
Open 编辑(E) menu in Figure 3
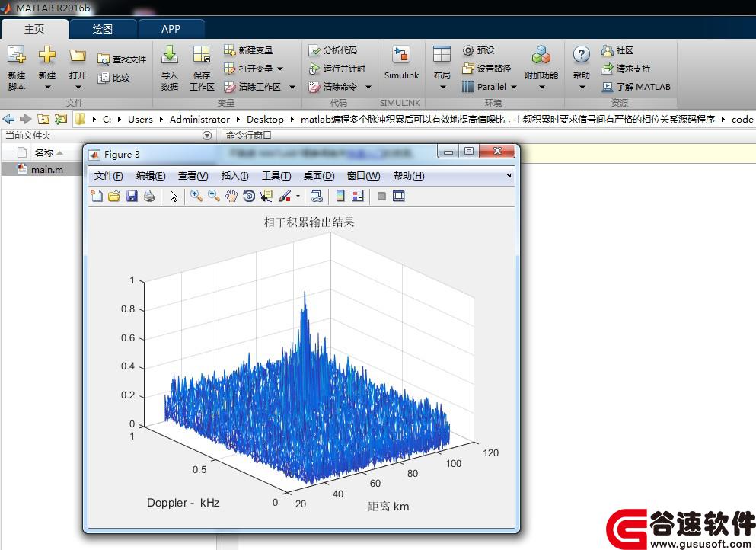click(x=151, y=176)
